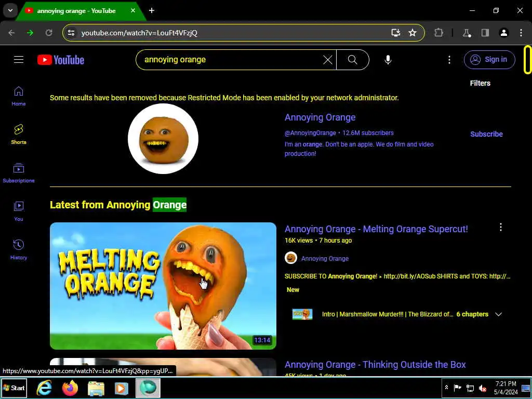This screenshot has height=399, width=532.
Task: Click the muted volume tray icon
Action: coord(483,388)
